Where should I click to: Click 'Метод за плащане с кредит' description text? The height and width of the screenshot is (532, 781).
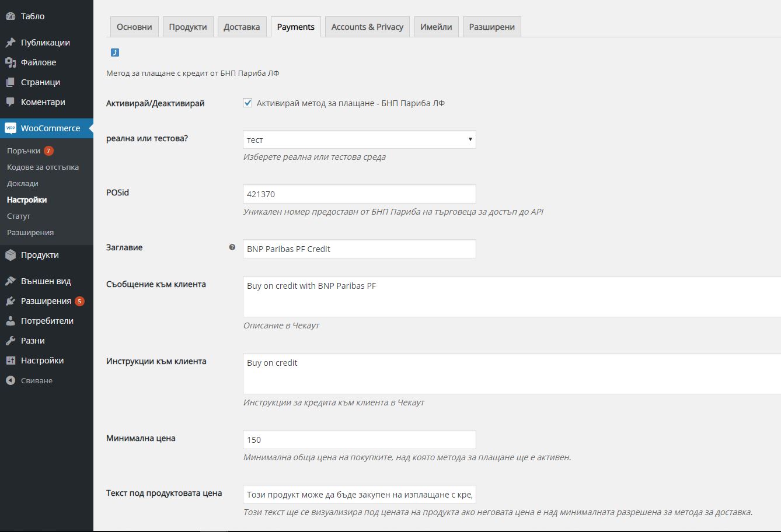point(193,73)
